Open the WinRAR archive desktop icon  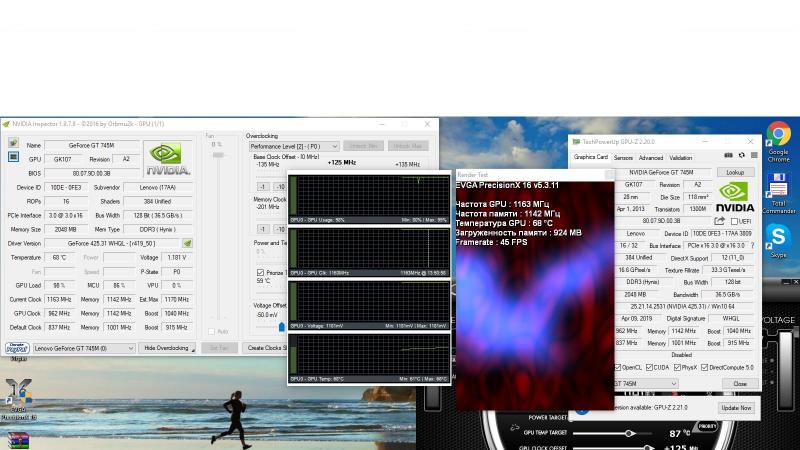[18, 441]
